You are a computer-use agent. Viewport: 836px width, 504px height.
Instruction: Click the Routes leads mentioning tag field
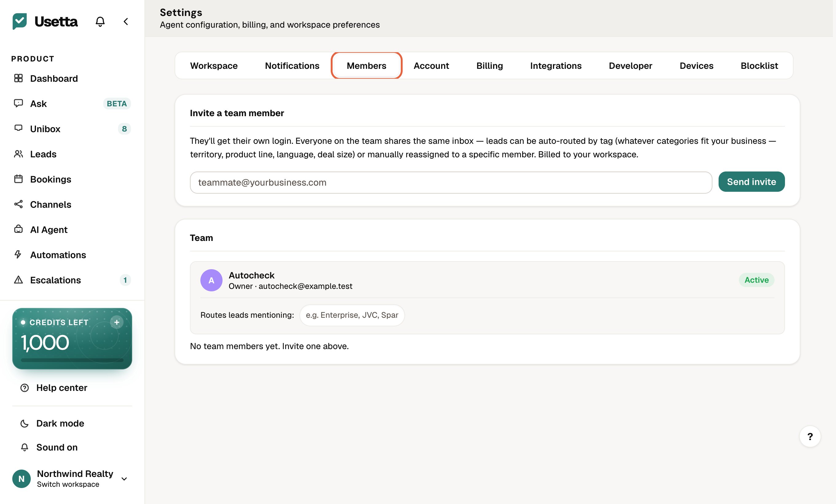pos(352,315)
